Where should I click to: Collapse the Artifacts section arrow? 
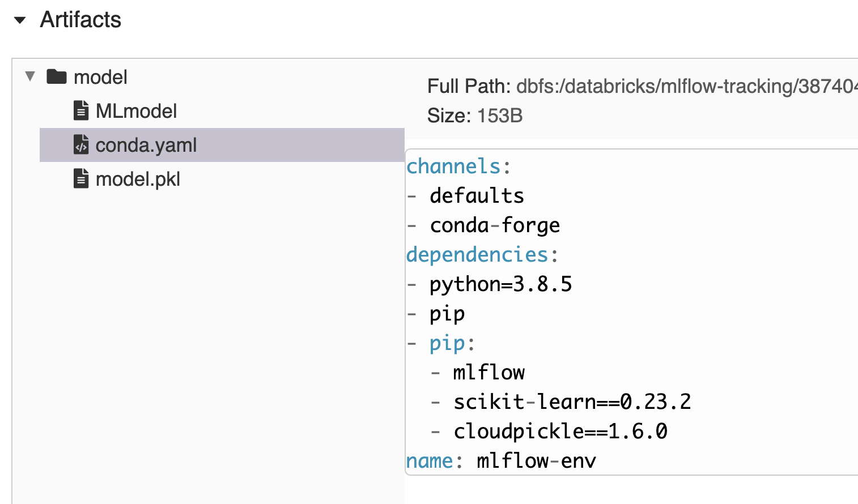point(20,20)
